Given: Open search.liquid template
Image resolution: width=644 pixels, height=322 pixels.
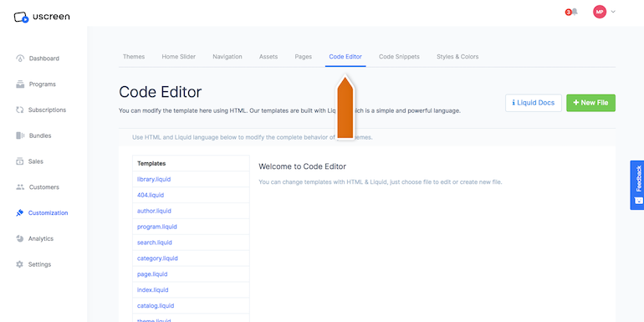Looking at the screenshot, I should pyautogui.click(x=155, y=243).
